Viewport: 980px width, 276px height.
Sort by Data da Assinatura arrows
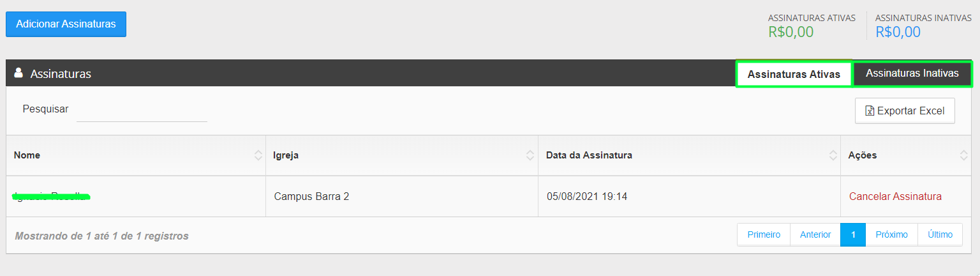coord(833,155)
